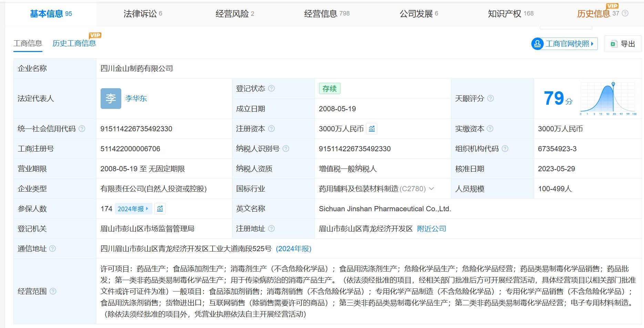Open 工商官网快照 snapshot button
Viewport: 644px width, 328px height.
point(564,44)
